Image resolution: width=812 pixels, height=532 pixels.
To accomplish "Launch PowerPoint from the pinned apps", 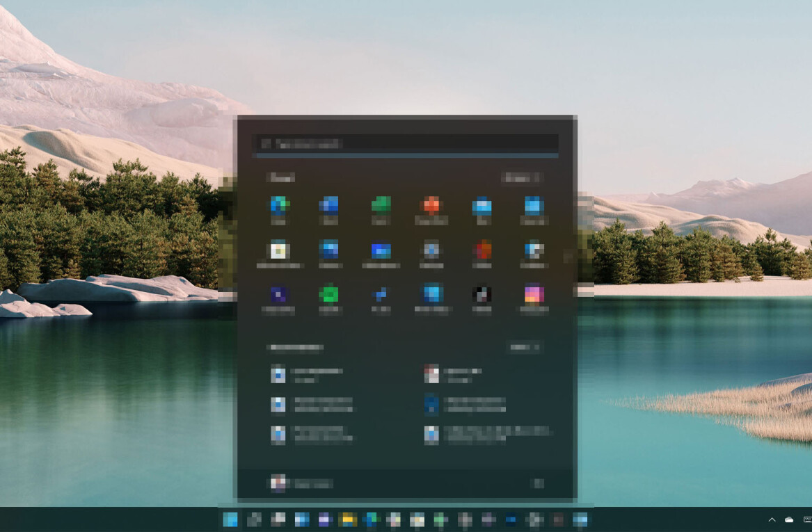I will pyautogui.click(x=431, y=206).
